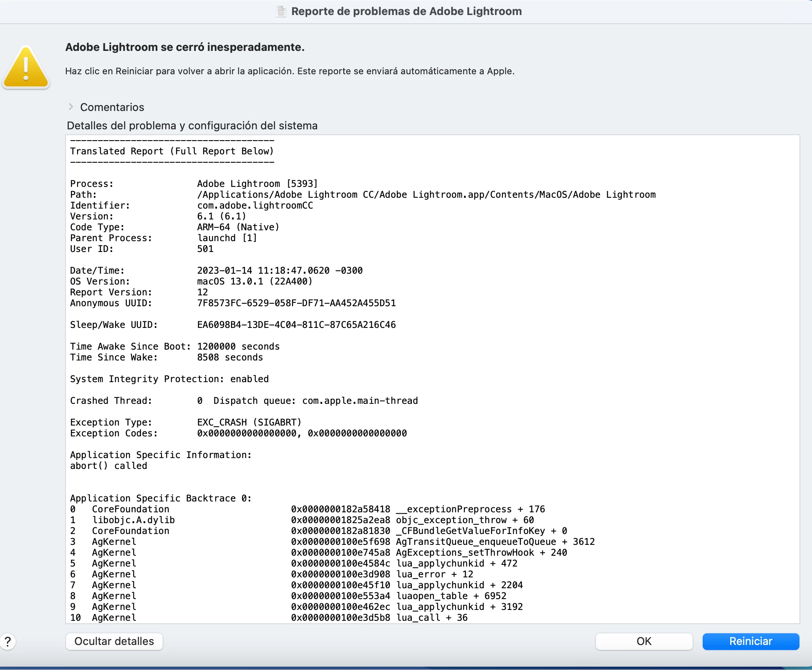Click the Translated Report header line
812x670 pixels.
pos(171,151)
